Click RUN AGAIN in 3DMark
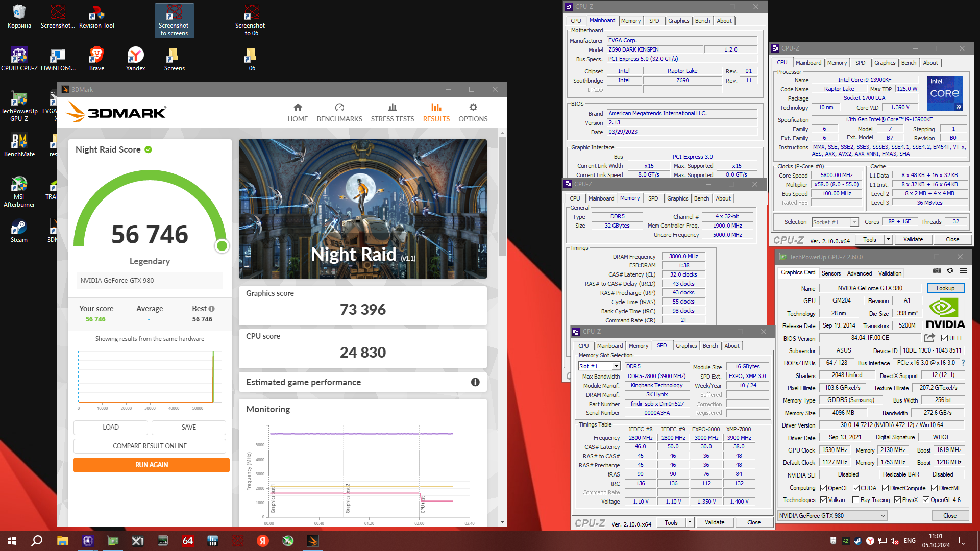The width and height of the screenshot is (980, 551). [152, 465]
